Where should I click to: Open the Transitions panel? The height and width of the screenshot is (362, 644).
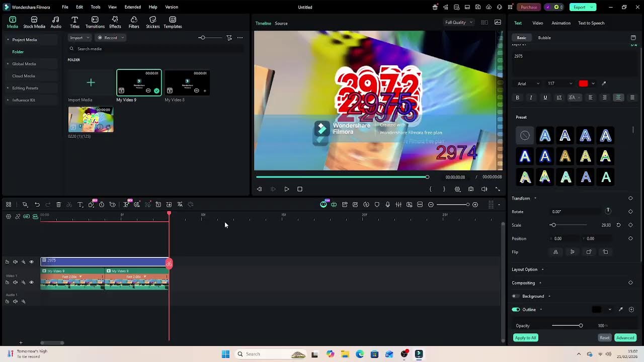pyautogui.click(x=95, y=22)
